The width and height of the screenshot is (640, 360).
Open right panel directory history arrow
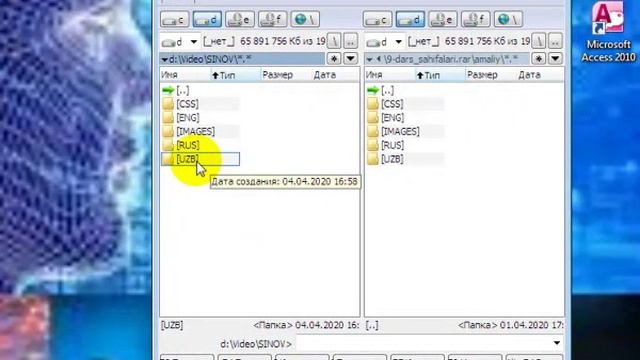point(555,59)
